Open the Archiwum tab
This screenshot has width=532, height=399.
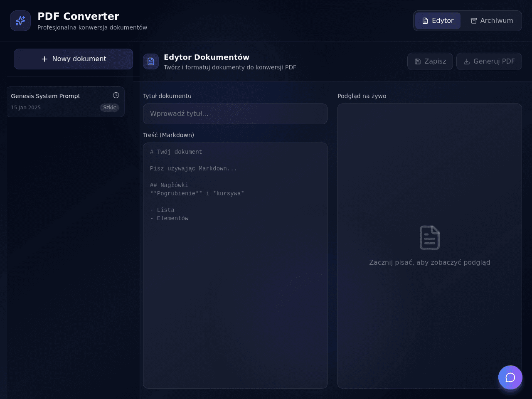click(492, 21)
